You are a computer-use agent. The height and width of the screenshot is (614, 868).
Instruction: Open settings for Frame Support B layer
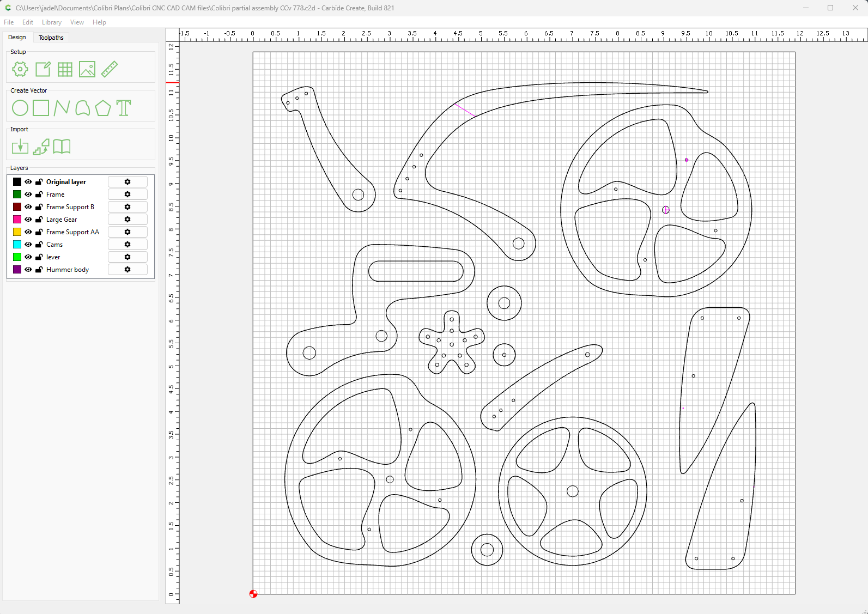tap(128, 207)
